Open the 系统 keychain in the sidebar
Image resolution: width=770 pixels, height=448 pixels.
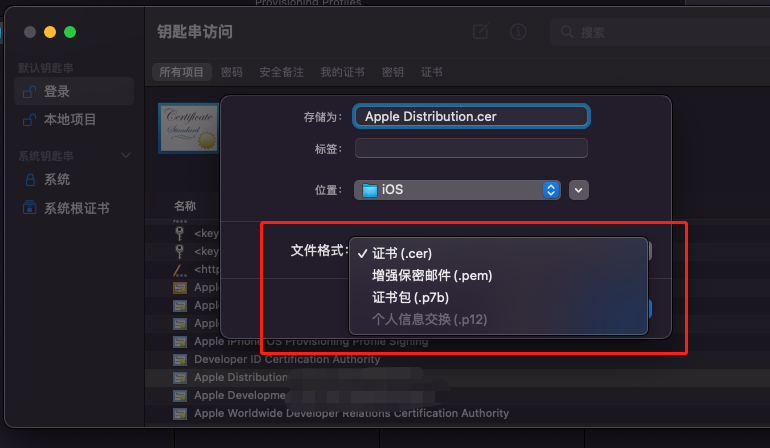click(x=56, y=180)
